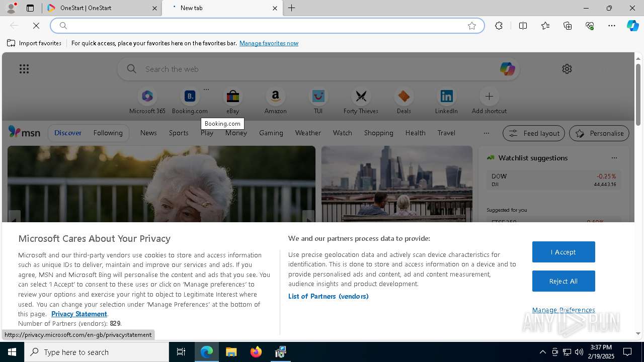
Task: Close the OneStart tab
Action: (154, 8)
